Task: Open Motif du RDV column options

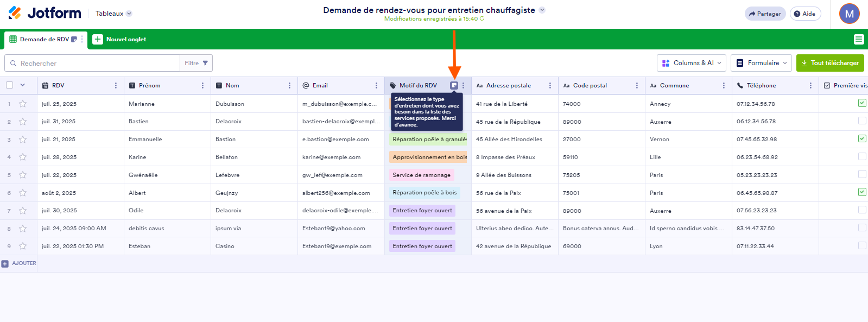Action: (463, 85)
